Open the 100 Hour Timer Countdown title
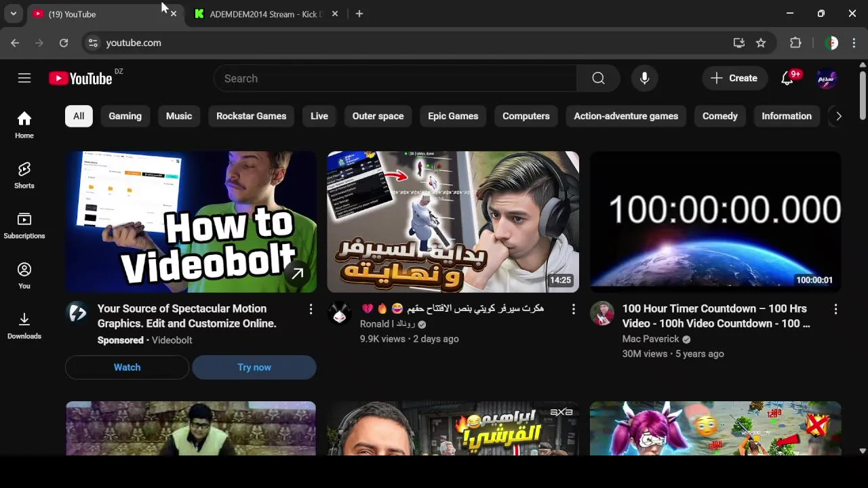868x488 pixels. [x=716, y=316]
